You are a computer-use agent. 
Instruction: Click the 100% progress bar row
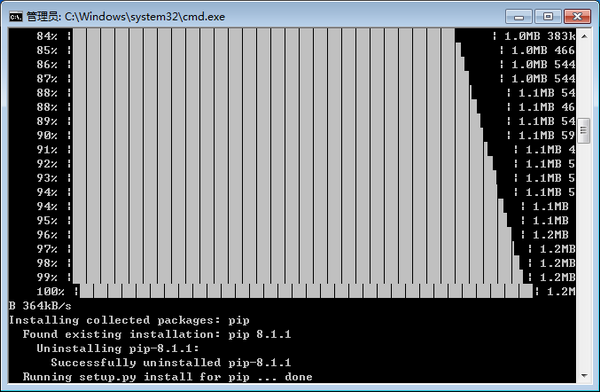coord(306,291)
